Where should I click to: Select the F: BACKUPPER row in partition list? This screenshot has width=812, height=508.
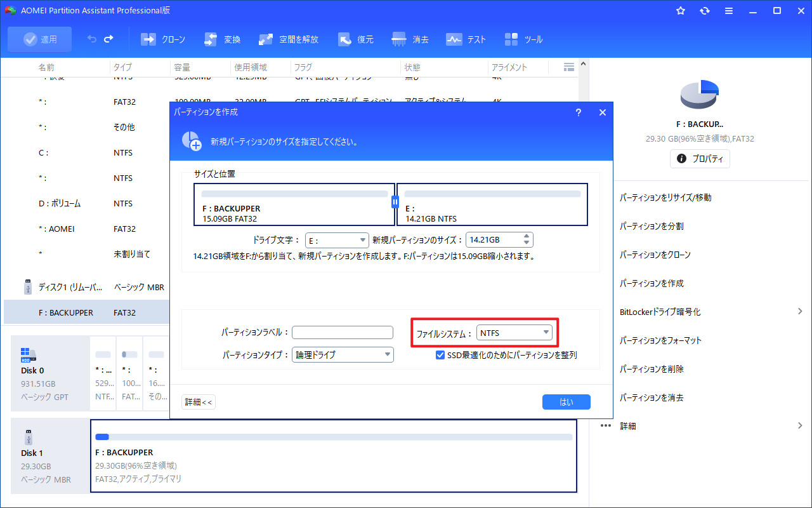87,312
